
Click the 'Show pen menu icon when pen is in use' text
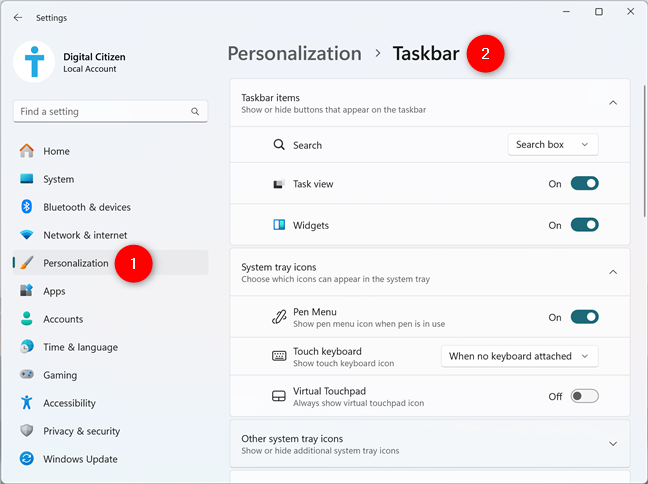tap(369, 324)
